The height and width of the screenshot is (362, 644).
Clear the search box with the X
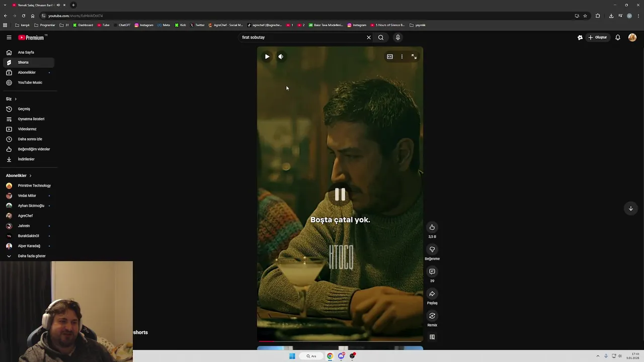coord(368,37)
